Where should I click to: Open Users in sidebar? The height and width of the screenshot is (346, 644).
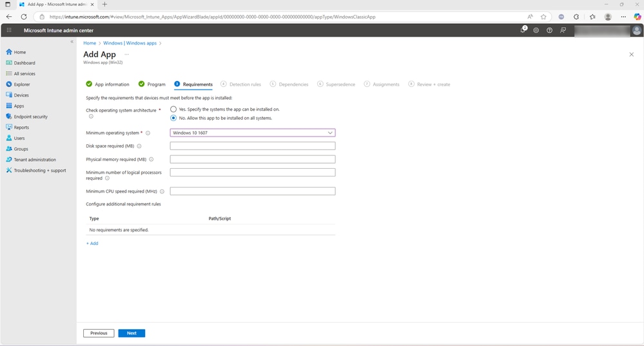tap(15, 138)
